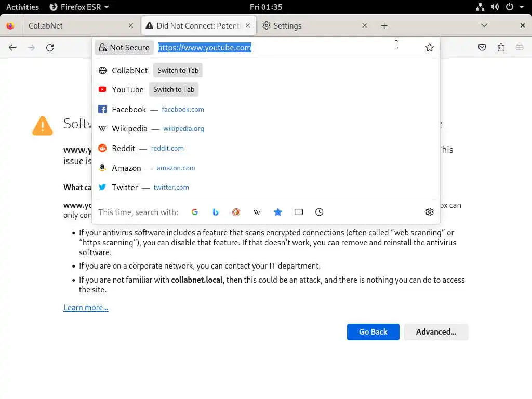Viewport: 532px width, 399px height.
Task: Choose the Reddit suggestion
Action: (267, 148)
